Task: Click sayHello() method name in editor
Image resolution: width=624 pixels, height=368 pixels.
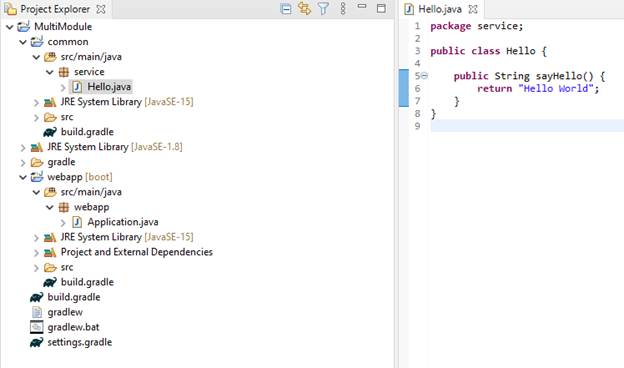Action: click(x=564, y=76)
